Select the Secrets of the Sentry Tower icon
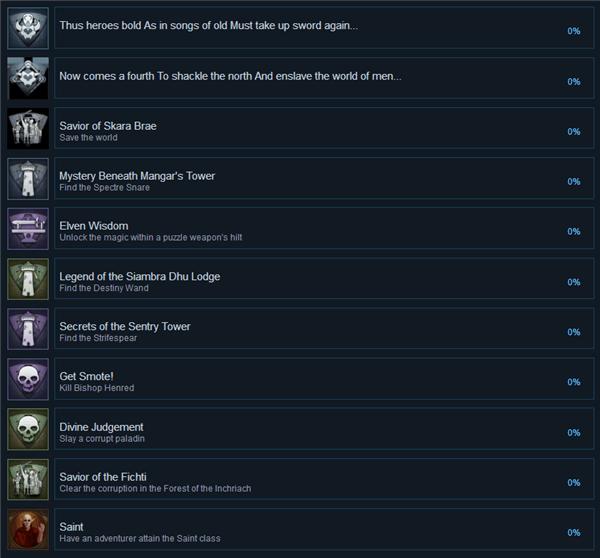Image resolution: width=600 pixels, height=558 pixels. tap(28, 329)
